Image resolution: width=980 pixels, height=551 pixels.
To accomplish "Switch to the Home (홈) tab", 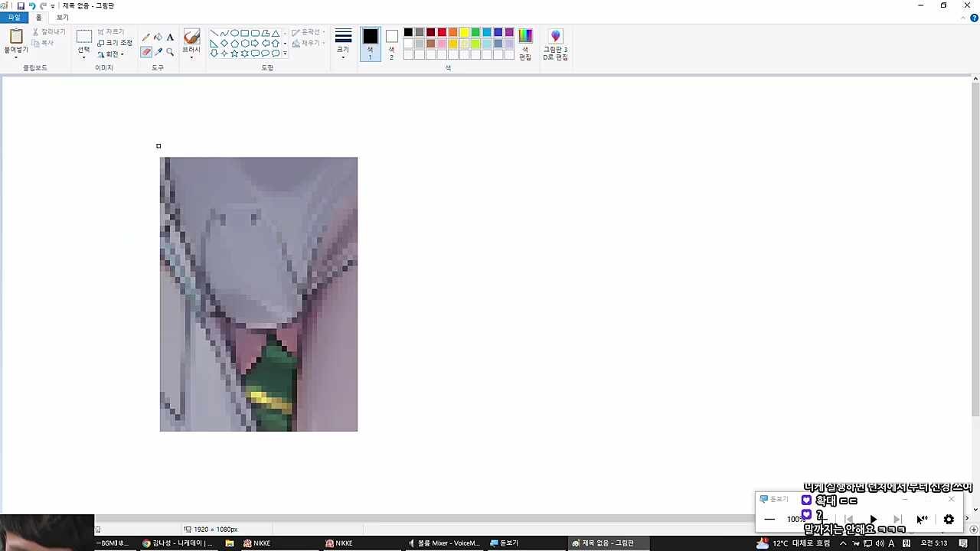I will coord(39,18).
